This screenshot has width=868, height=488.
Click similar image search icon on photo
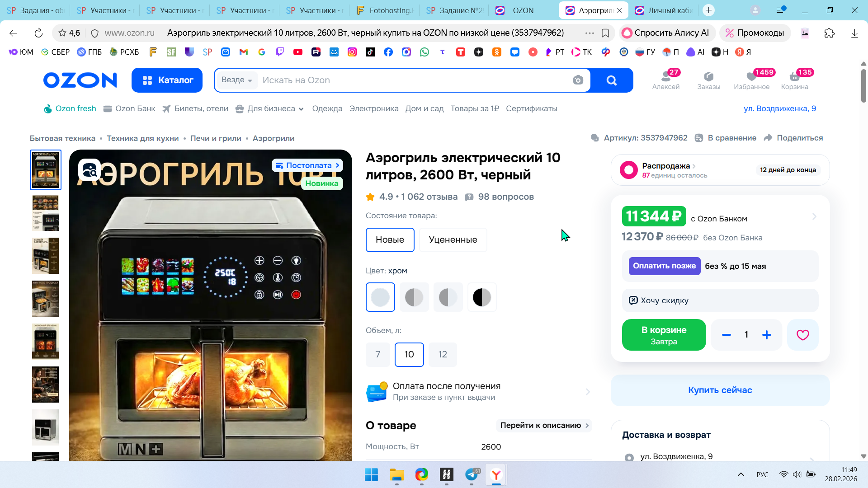(x=90, y=170)
